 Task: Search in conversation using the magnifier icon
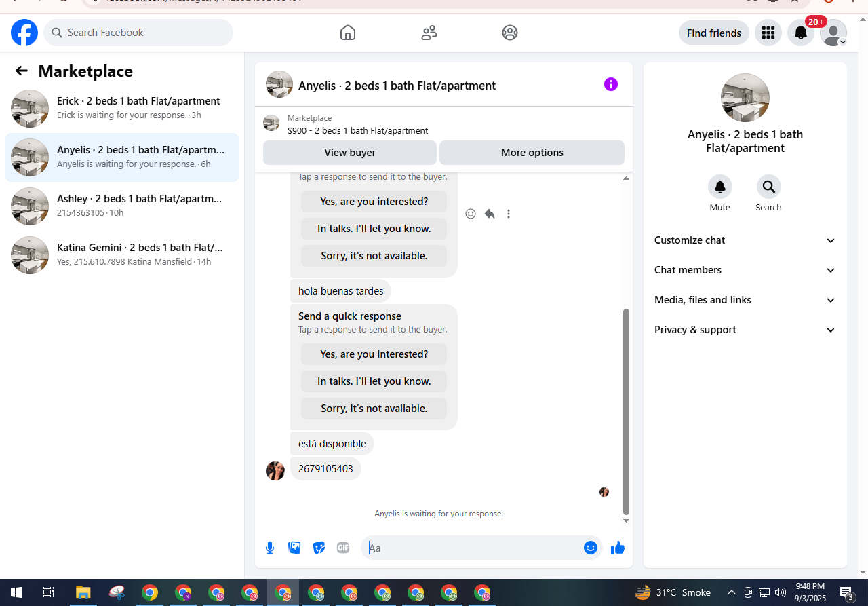pyautogui.click(x=769, y=187)
